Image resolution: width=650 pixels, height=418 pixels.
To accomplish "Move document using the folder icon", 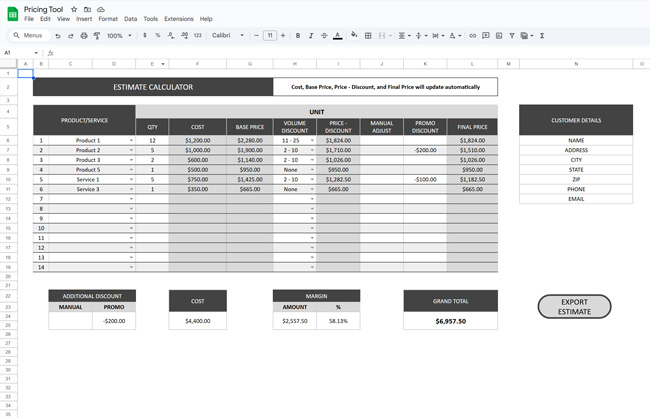I will pyautogui.click(x=87, y=9).
